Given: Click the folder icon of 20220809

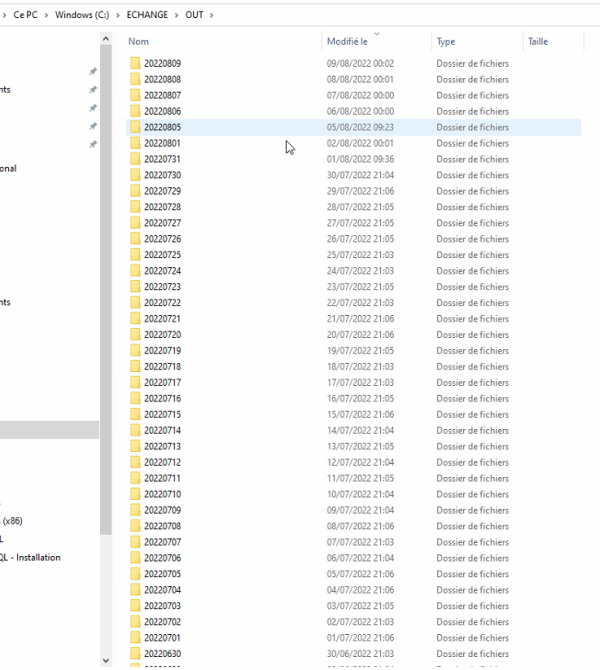Looking at the screenshot, I should coord(135,64).
